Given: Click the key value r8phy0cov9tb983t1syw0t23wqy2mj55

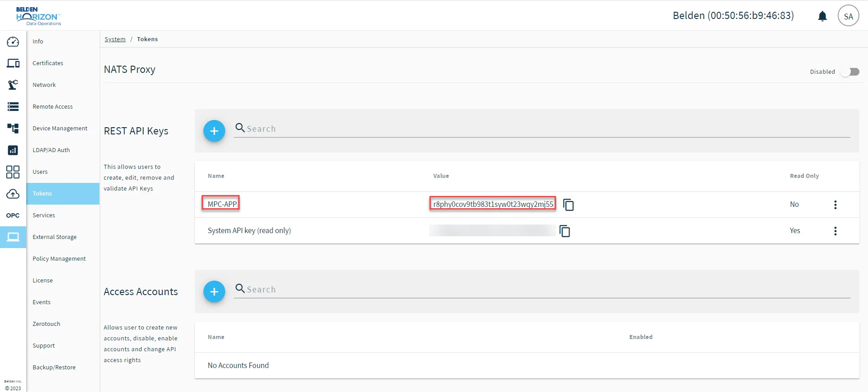Looking at the screenshot, I should (493, 204).
